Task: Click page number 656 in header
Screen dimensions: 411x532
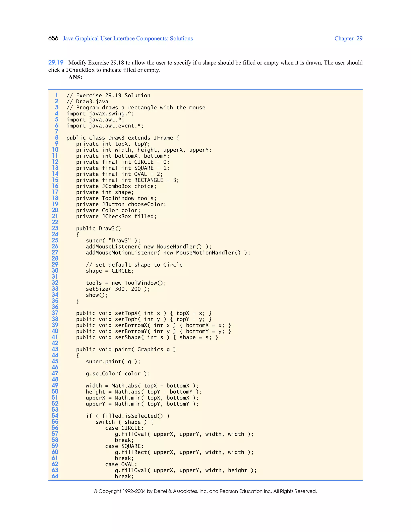Action: coord(53,38)
